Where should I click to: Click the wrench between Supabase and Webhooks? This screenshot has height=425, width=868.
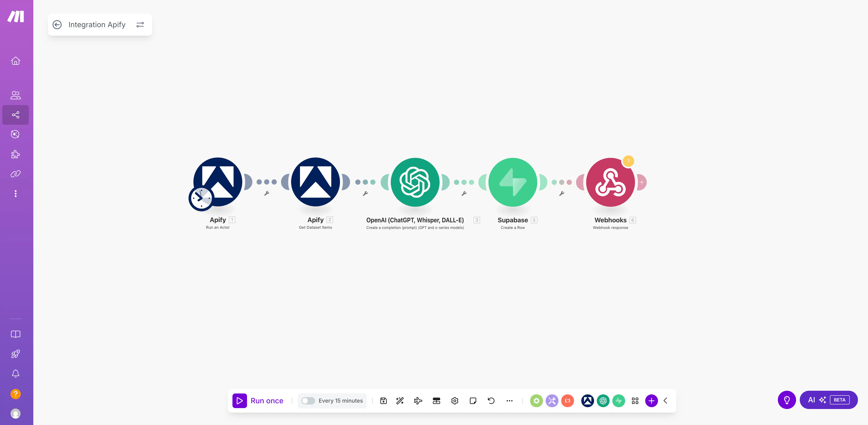coord(562,193)
